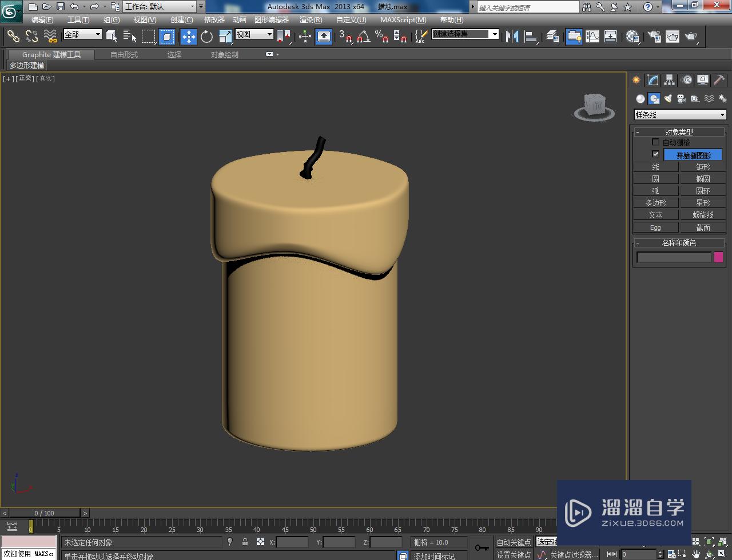Open the 样条线 shape type dropdown
Screen dimensions: 732x560
[680, 115]
